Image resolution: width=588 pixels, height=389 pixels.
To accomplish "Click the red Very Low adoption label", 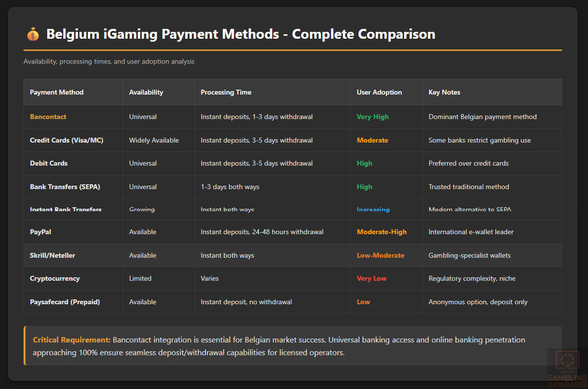I will tap(372, 278).
